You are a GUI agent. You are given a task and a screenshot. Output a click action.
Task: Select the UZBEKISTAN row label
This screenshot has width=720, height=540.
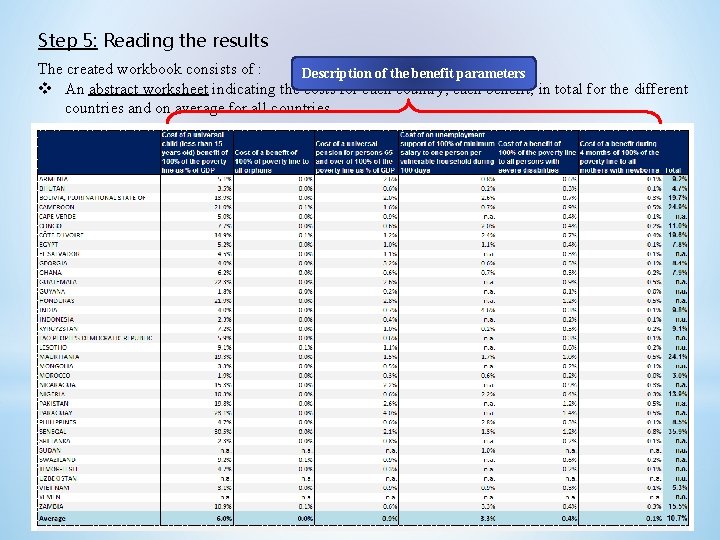[x=57, y=478]
